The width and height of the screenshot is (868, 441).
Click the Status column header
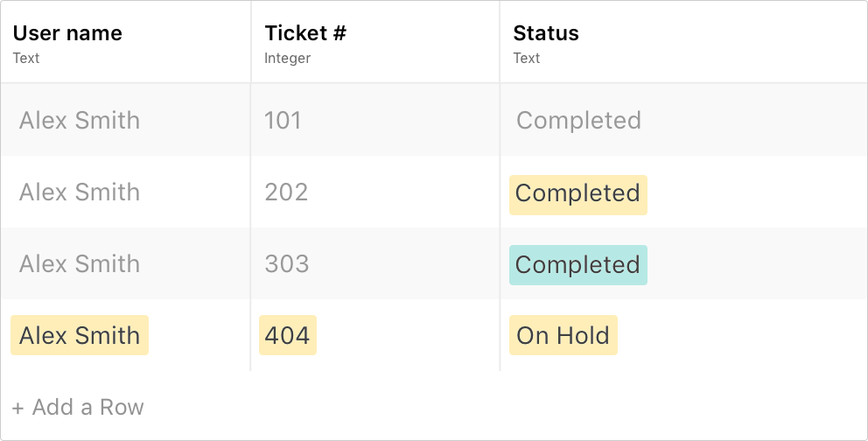[x=546, y=33]
